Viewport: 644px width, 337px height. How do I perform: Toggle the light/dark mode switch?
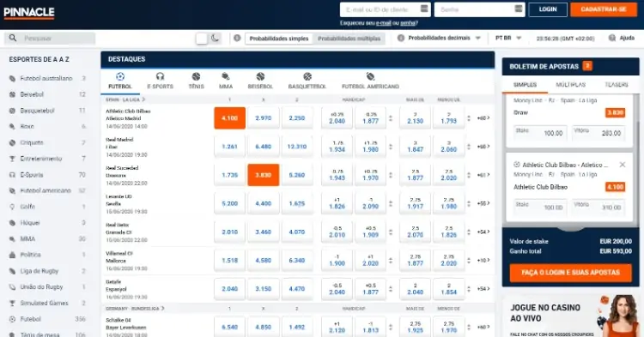[x=209, y=39]
